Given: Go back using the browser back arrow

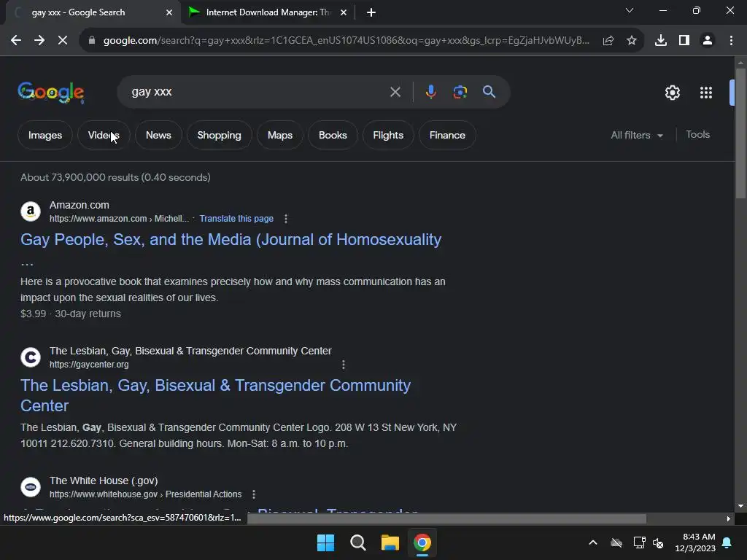Looking at the screenshot, I should tap(16, 41).
